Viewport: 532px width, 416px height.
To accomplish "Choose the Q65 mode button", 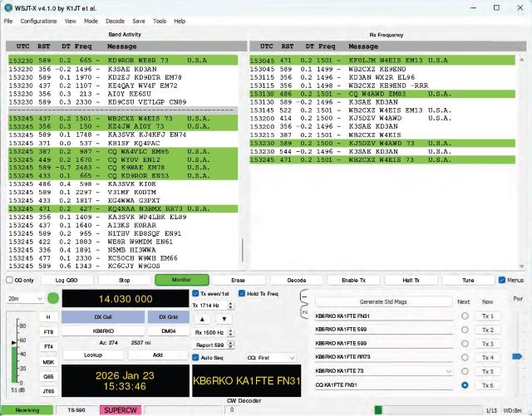I will [x=47, y=376].
